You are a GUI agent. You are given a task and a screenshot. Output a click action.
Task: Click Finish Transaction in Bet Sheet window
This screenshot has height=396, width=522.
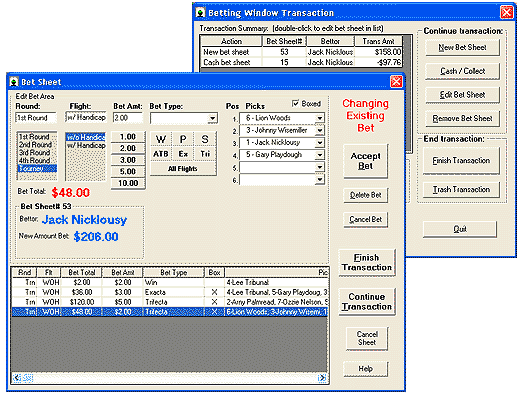pos(367,262)
